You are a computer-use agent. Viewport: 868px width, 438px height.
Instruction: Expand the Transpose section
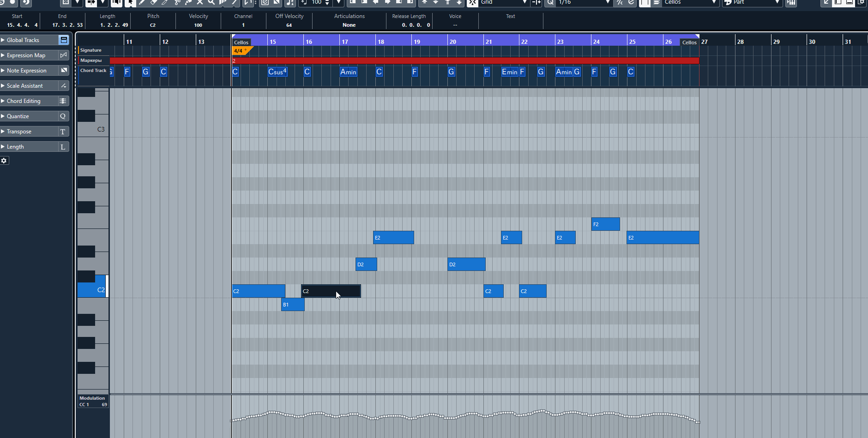click(3, 132)
